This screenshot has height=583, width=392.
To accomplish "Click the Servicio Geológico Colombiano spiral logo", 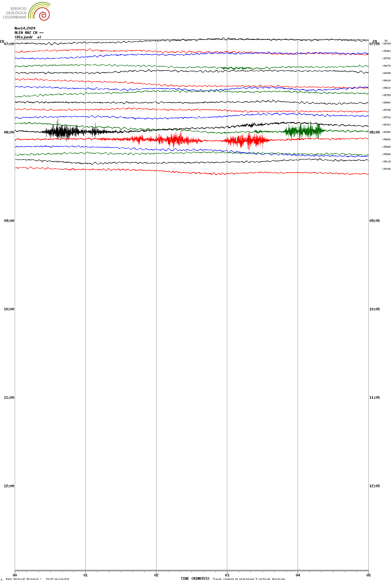I will [39, 11].
